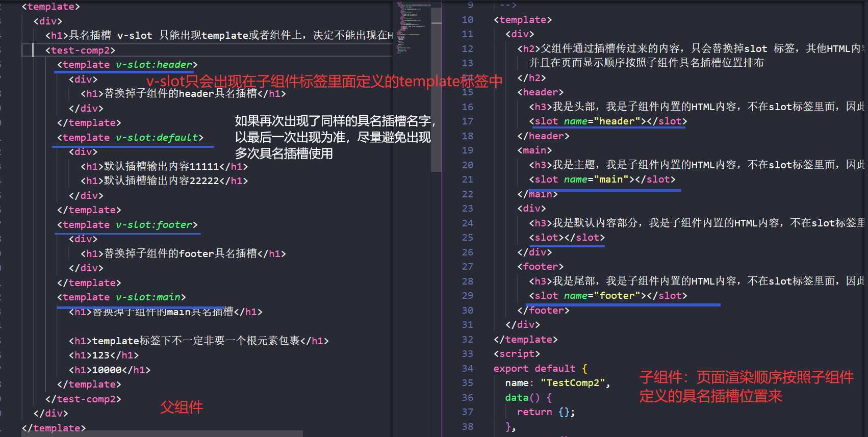Place cursor on <template v-slot:default> line
Image resolution: width=868 pixels, height=437 pixels.
pyautogui.click(x=130, y=138)
